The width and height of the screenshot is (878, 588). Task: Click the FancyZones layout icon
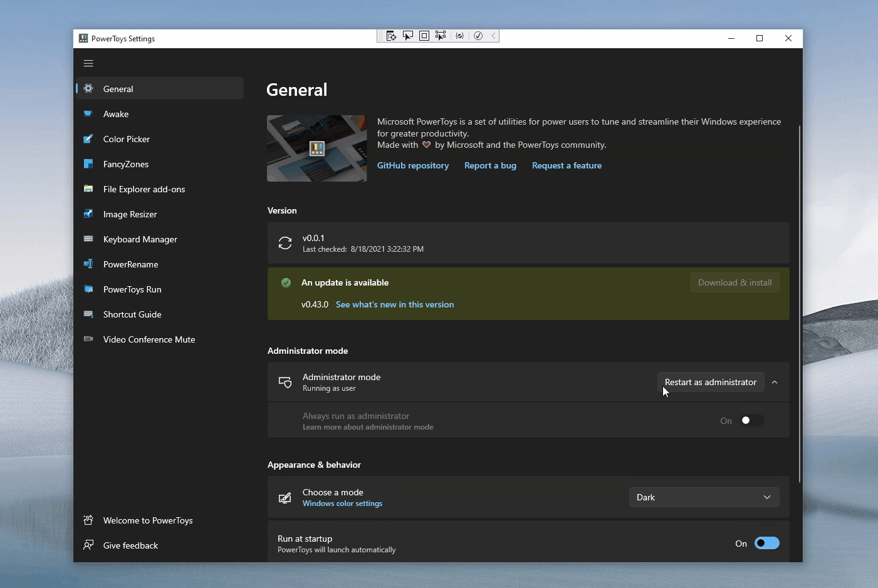click(88, 163)
